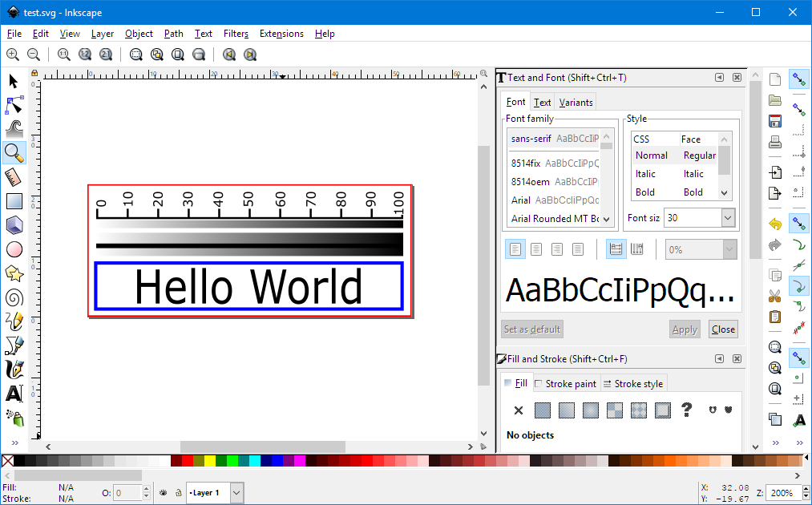The image size is (812, 505).
Task: Switch to the Stroke style tab
Action: pyautogui.click(x=632, y=384)
